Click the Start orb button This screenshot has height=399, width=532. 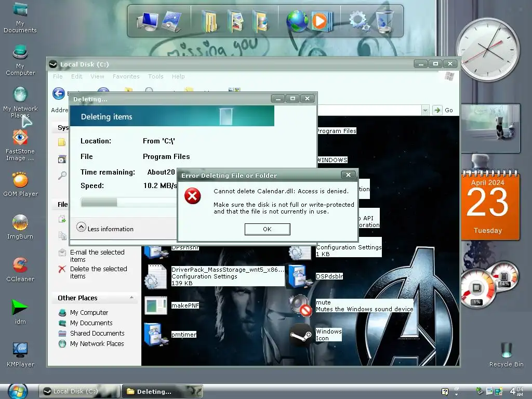(18, 391)
